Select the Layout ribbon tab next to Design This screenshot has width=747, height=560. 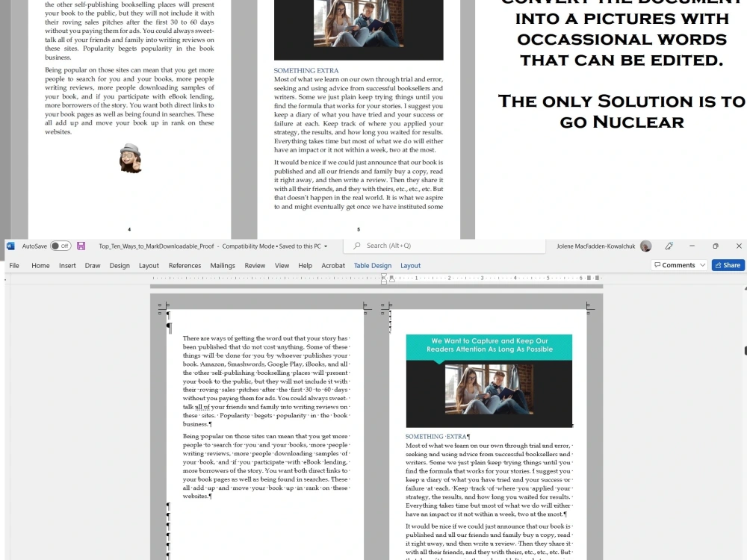(149, 266)
